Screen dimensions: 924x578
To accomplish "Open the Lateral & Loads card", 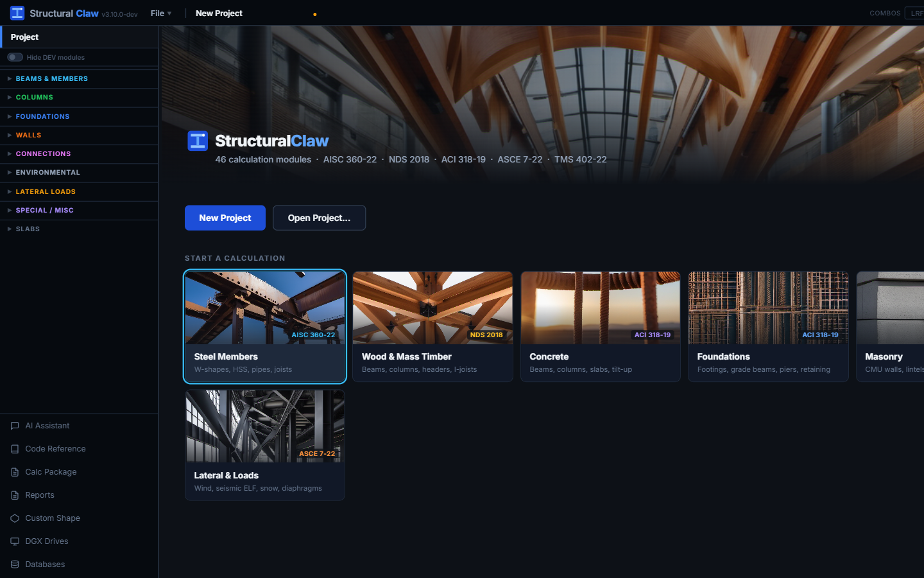I will tap(265, 445).
